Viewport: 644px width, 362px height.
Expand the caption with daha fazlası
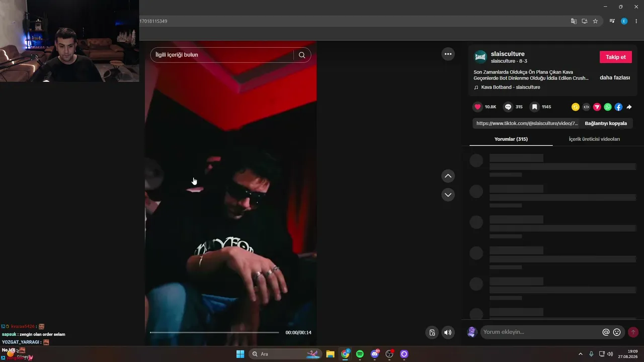[x=615, y=78]
